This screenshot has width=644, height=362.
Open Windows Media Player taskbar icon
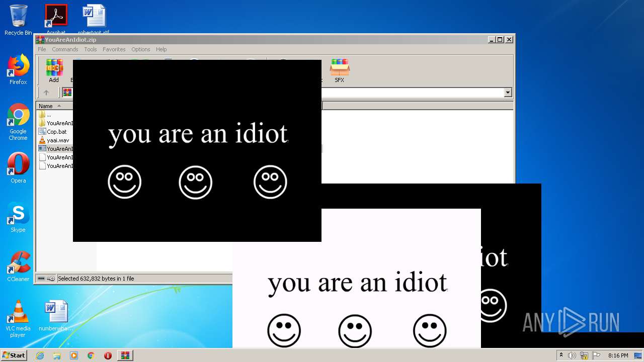click(x=74, y=355)
